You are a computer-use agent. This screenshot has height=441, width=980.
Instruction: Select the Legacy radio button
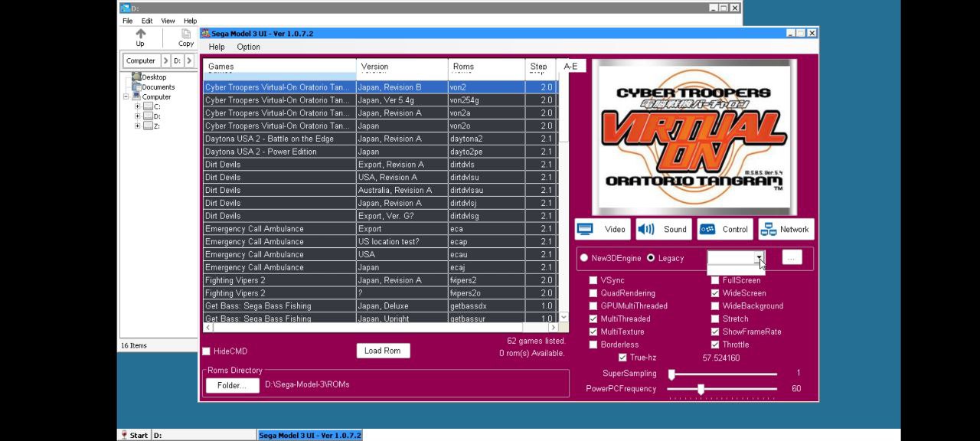[x=651, y=258]
